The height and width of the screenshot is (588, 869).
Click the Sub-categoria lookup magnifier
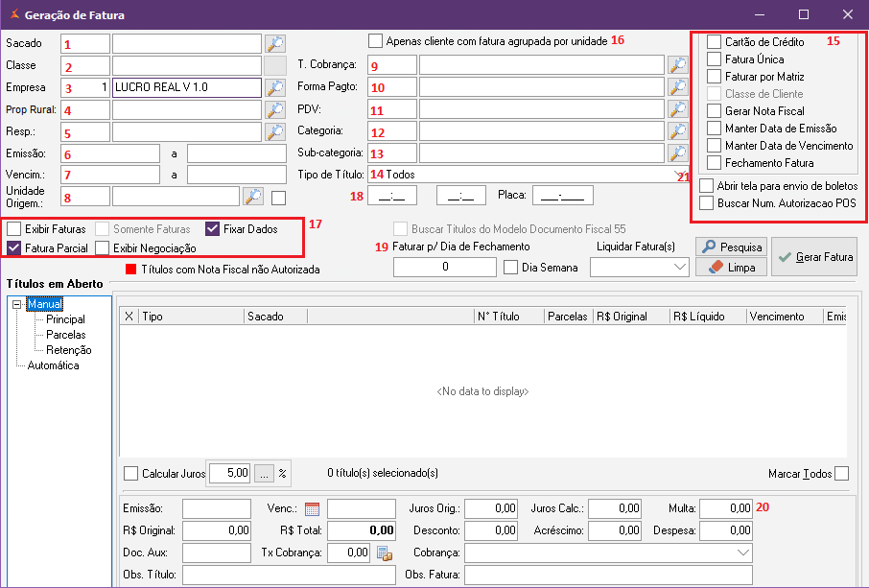678,153
